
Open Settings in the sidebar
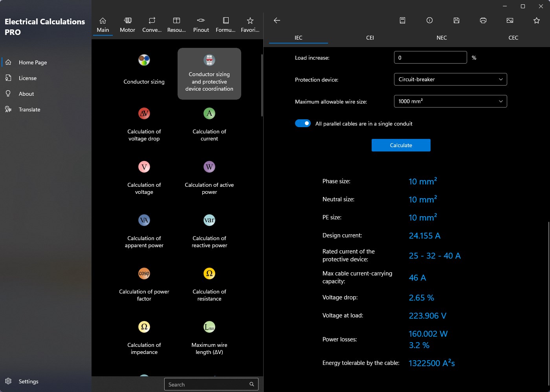pyautogui.click(x=46, y=381)
